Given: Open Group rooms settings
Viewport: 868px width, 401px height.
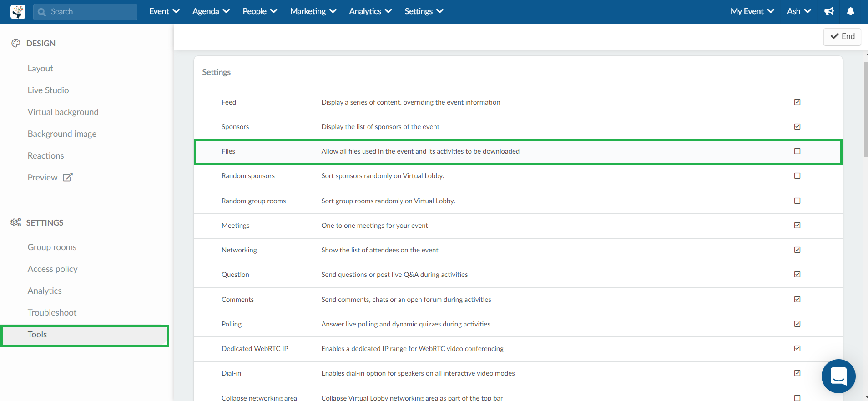Looking at the screenshot, I should [x=52, y=247].
